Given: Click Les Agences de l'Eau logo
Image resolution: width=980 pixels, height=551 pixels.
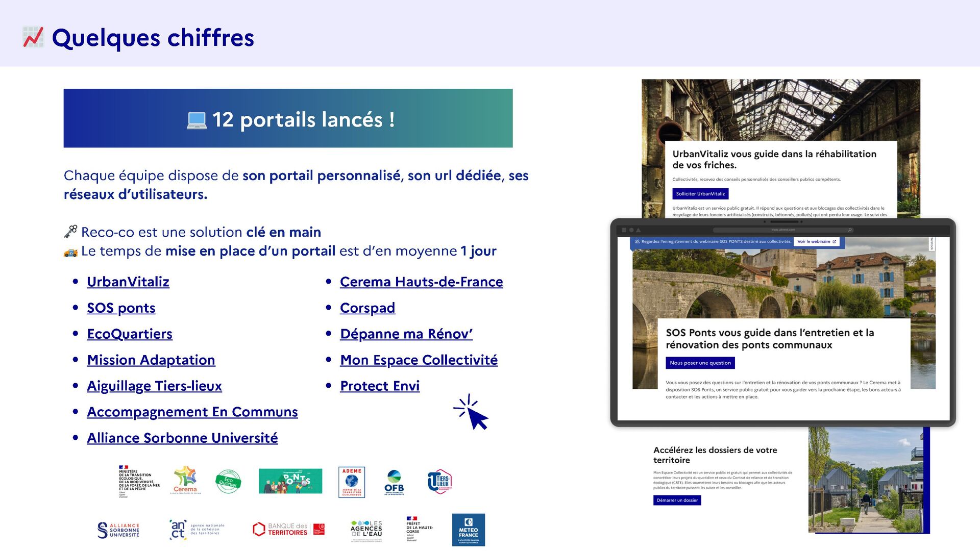Looking at the screenshot, I should pyautogui.click(x=366, y=531).
